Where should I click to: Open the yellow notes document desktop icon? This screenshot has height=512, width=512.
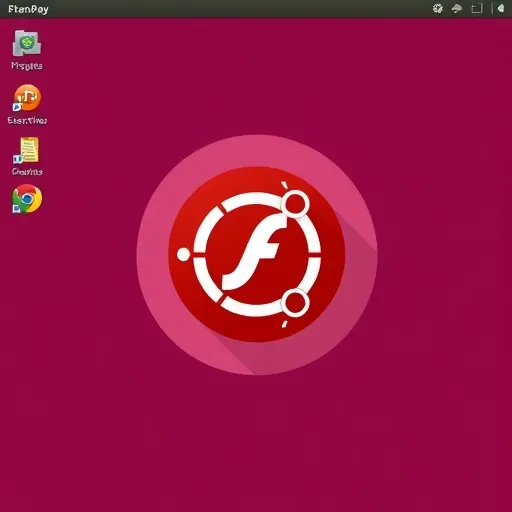pos(27,150)
